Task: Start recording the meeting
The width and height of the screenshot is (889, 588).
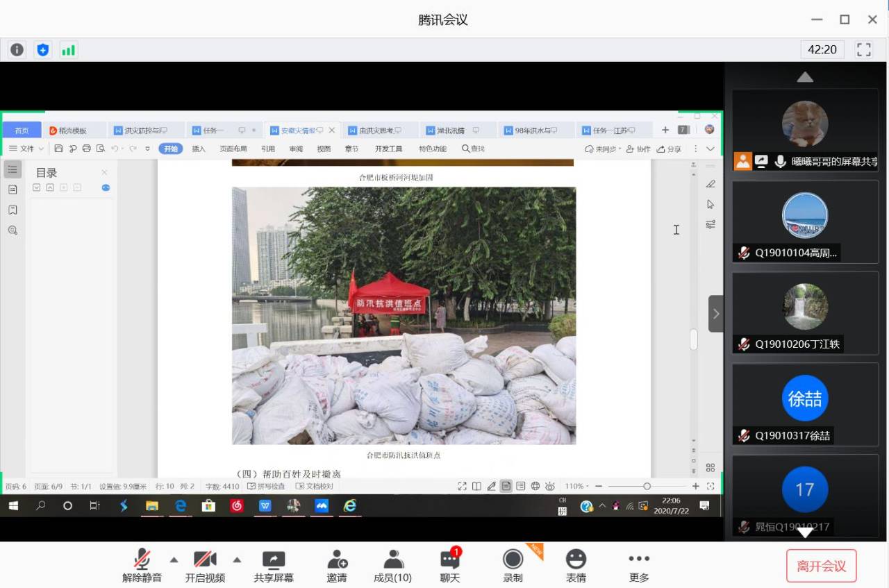Action: click(x=513, y=566)
